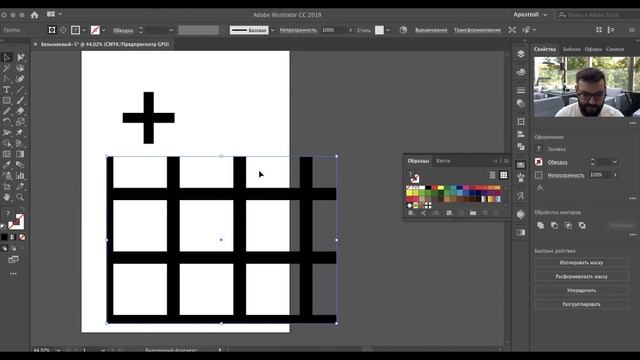The height and width of the screenshot is (360, 640).
Task: Open Трансформирование link in control bar
Action: [x=477, y=30]
